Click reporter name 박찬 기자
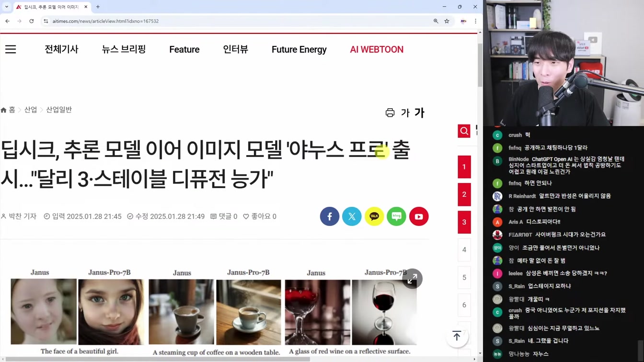Screen dimensions: 644x362 [x=19, y=216]
